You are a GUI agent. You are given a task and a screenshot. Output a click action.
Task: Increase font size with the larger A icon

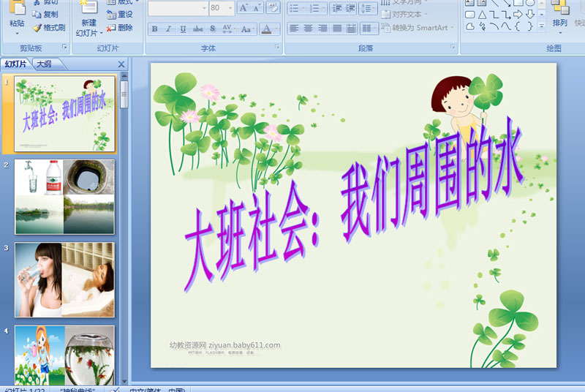click(244, 8)
